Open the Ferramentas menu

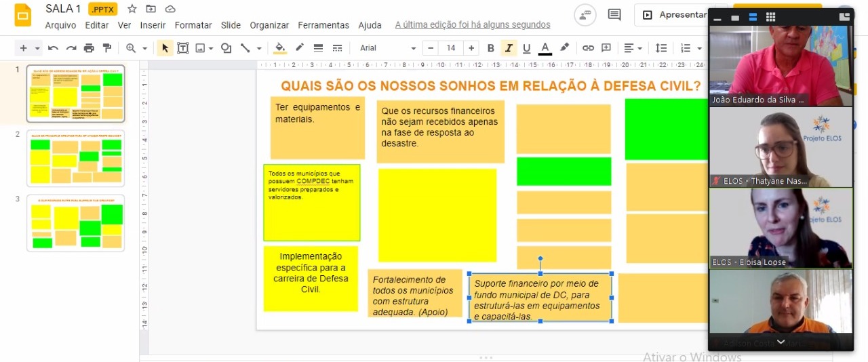click(323, 25)
